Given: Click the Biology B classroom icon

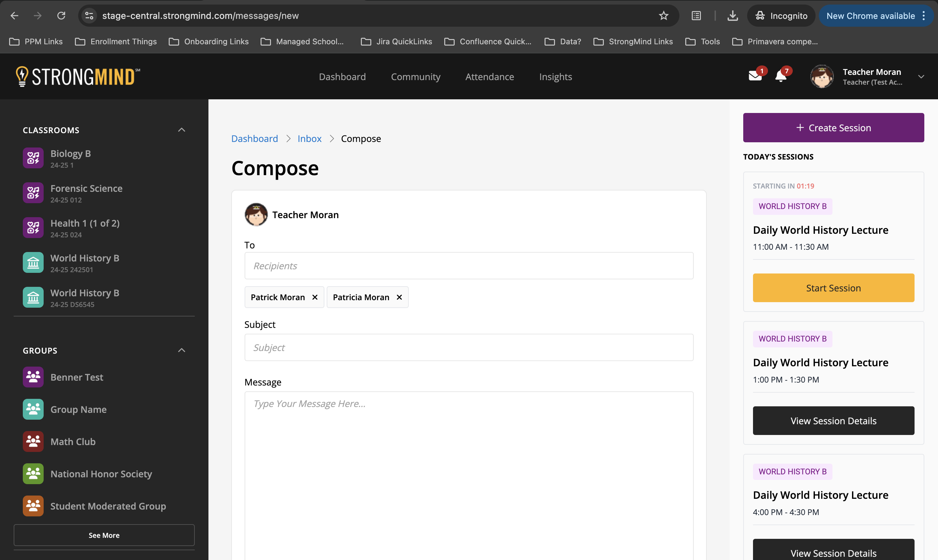Looking at the screenshot, I should click(33, 158).
